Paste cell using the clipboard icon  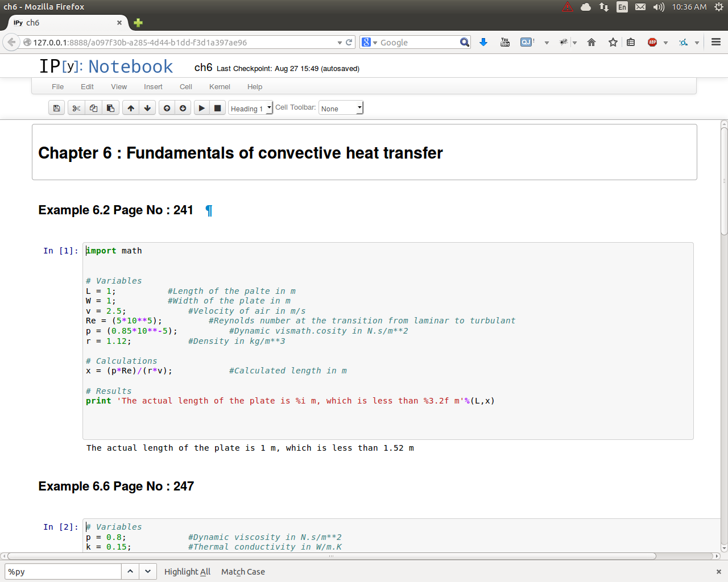point(110,108)
